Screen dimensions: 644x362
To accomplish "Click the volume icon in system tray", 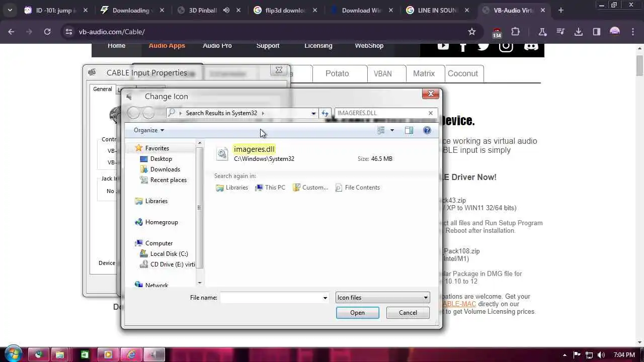I will [601, 355].
